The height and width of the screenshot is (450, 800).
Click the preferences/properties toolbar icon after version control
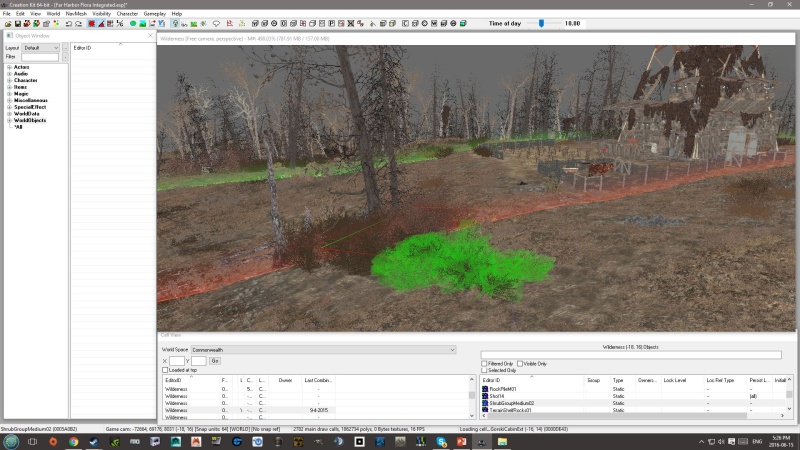coord(46,23)
